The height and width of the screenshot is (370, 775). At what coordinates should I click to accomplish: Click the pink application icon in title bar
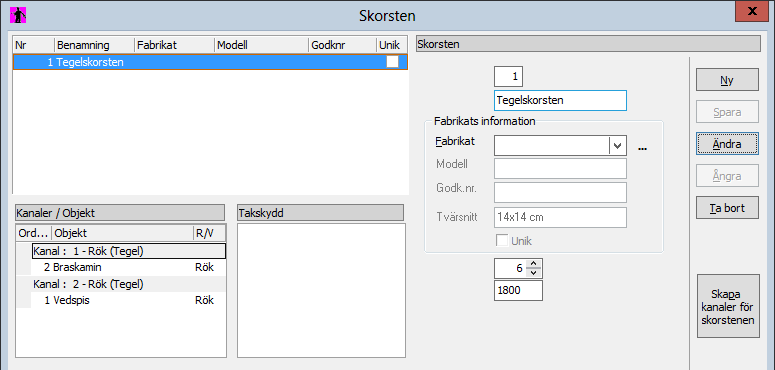[x=18, y=15]
